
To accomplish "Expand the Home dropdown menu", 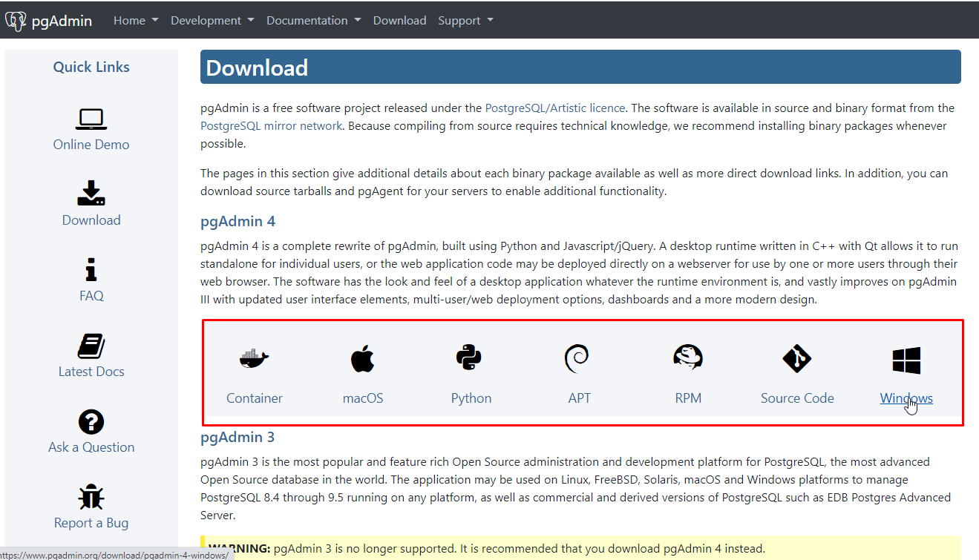I will click(136, 21).
